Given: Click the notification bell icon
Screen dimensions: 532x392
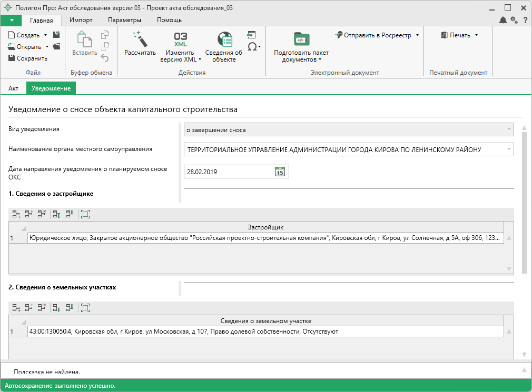Looking at the screenshot, I should click(x=503, y=20).
